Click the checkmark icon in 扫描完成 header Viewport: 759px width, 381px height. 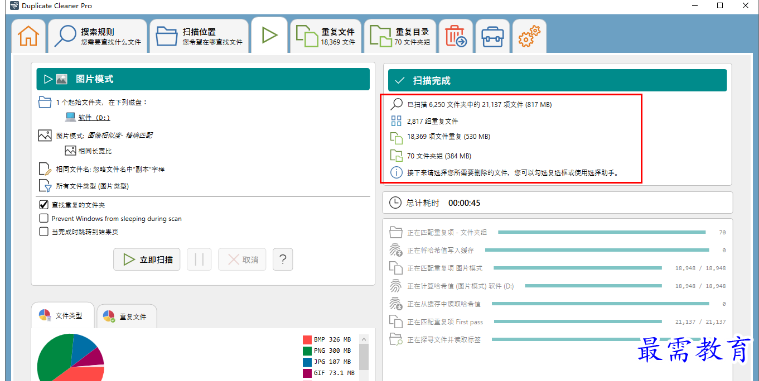tap(399, 80)
